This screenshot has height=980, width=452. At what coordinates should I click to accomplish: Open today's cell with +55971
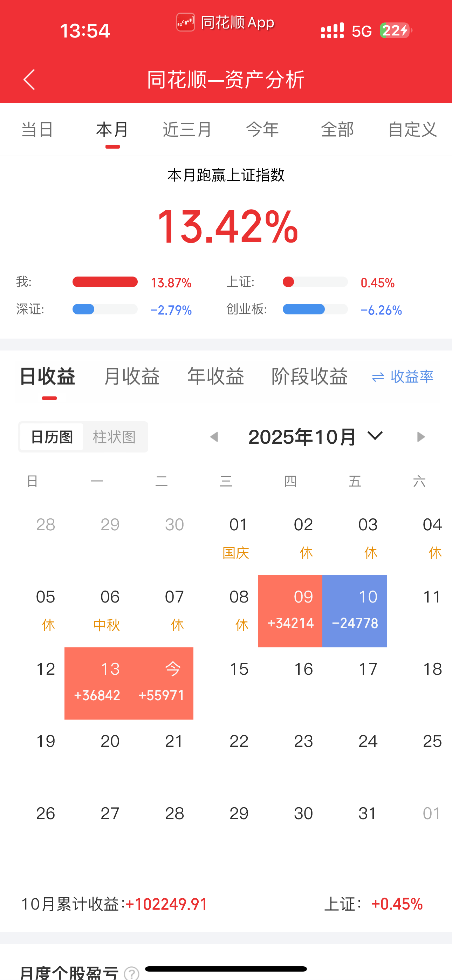tap(161, 683)
